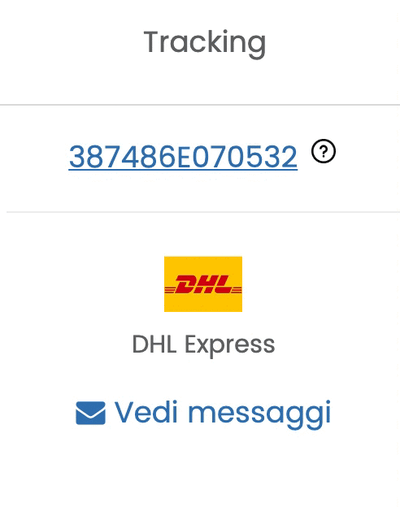
Task: Open info icon right of tracking link
Action: coord(323,151)
